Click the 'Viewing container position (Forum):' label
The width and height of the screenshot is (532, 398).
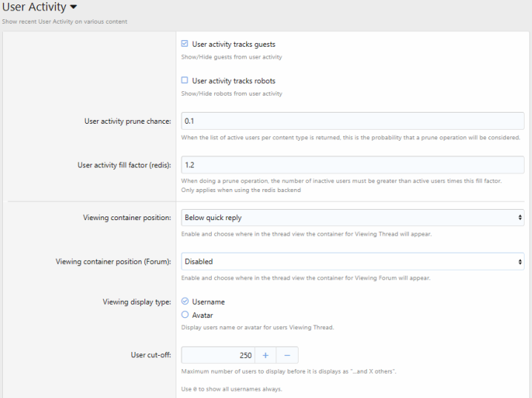click(x=114, y=262)
